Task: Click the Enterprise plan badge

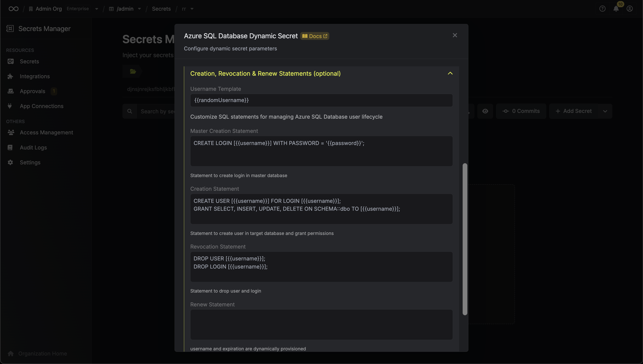Action: click(x=78, y=9)
